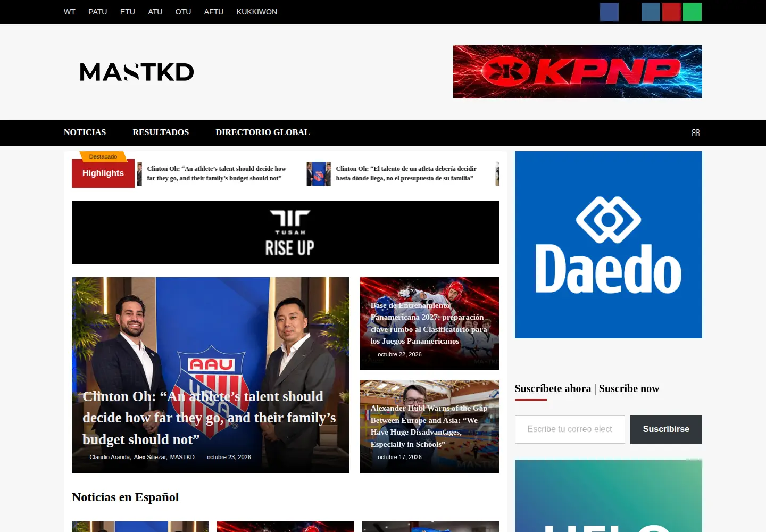Click the date octubre 23, 2026
Image resolution: width=766 pixels, height=532 pixels.
pos(229,457)
